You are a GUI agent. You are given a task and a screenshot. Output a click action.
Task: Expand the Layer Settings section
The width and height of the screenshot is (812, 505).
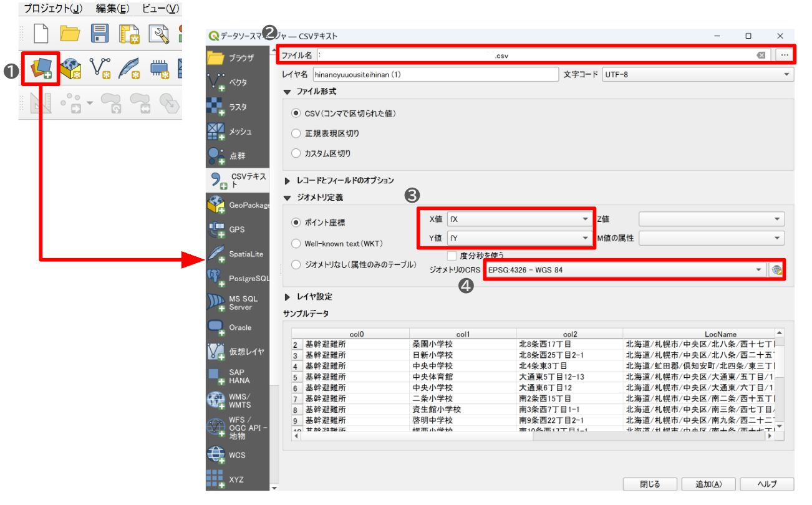(287, 297)
